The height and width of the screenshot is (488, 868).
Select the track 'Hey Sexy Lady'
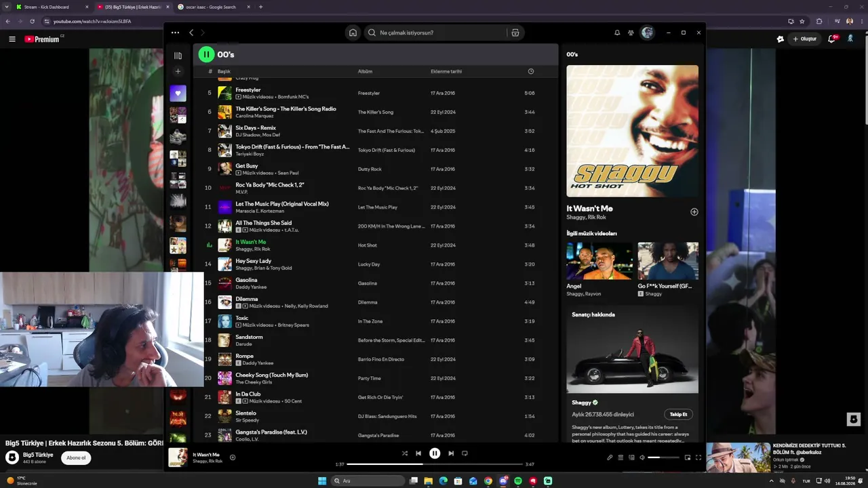[254, 261]
